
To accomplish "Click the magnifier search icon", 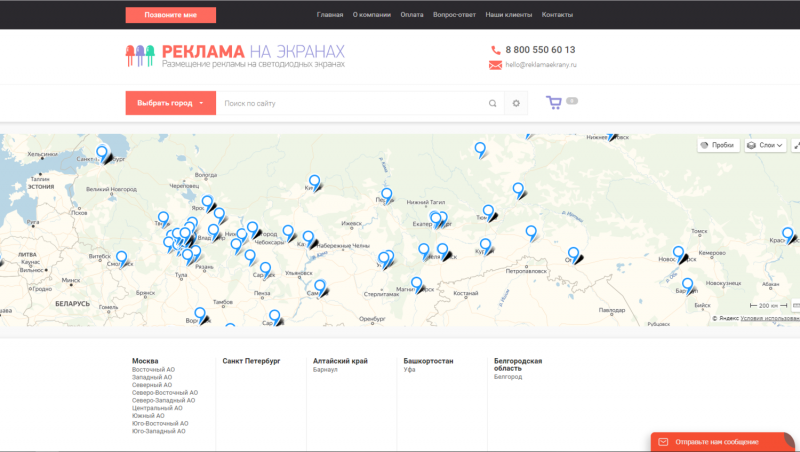I will 492,103.
